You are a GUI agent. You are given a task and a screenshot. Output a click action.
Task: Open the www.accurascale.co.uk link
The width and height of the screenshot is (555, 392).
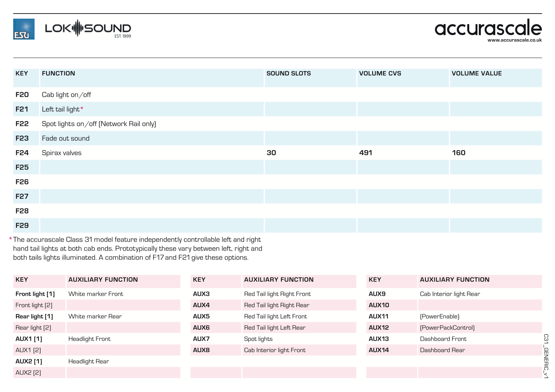[514, 40]
